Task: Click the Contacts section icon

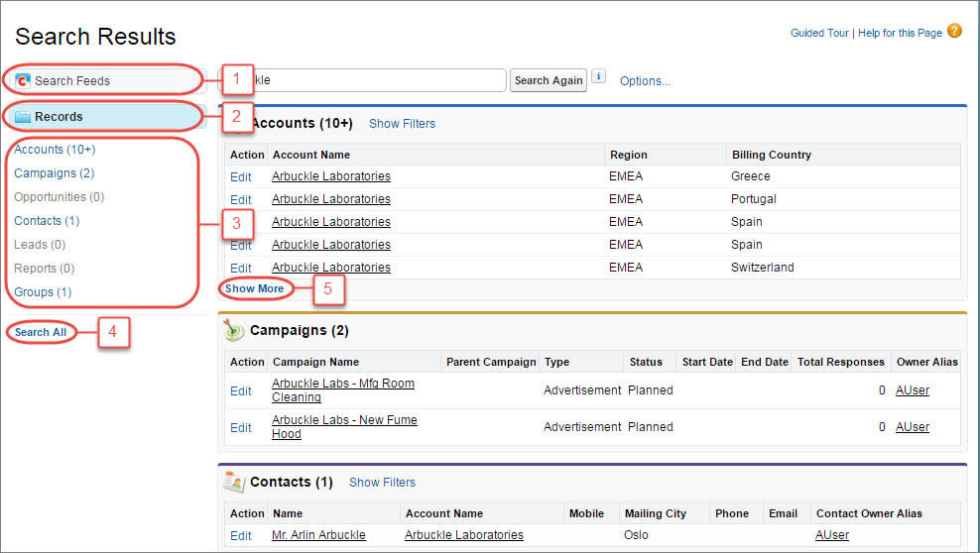Action: coord(234,482)
